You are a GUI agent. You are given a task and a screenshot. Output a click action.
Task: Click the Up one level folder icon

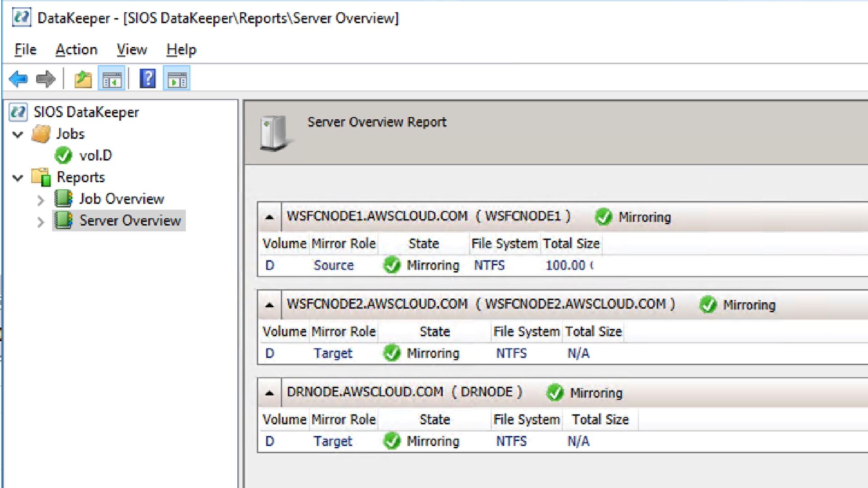click(x=83, y=79)
